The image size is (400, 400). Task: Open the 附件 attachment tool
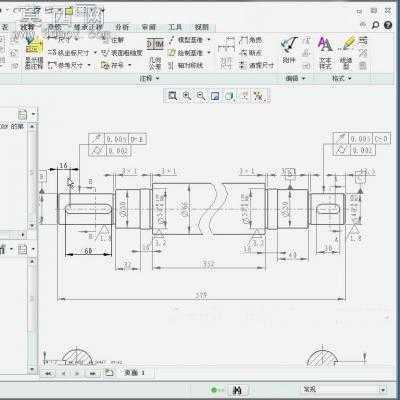click(x=289, y=51)
